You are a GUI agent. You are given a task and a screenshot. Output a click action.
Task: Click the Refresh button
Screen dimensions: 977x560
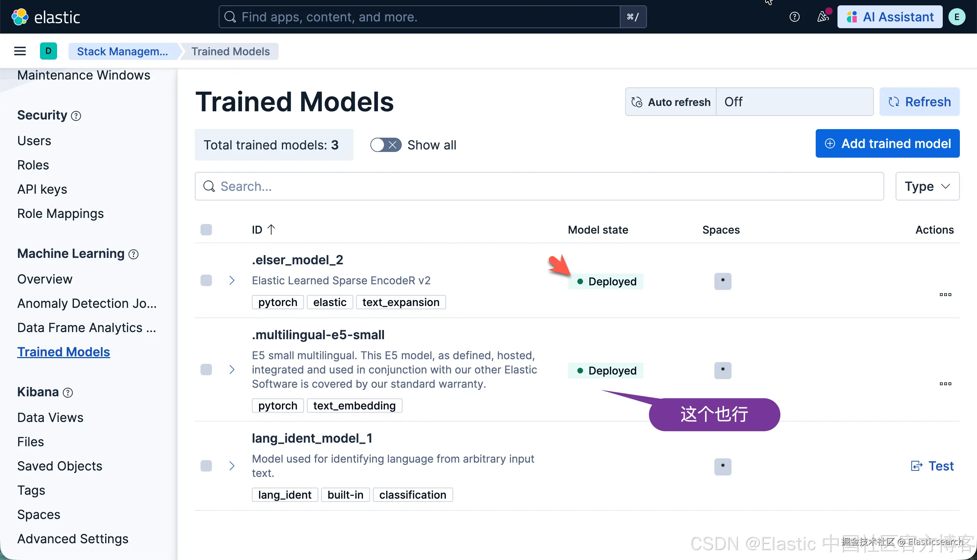[919, 102]
